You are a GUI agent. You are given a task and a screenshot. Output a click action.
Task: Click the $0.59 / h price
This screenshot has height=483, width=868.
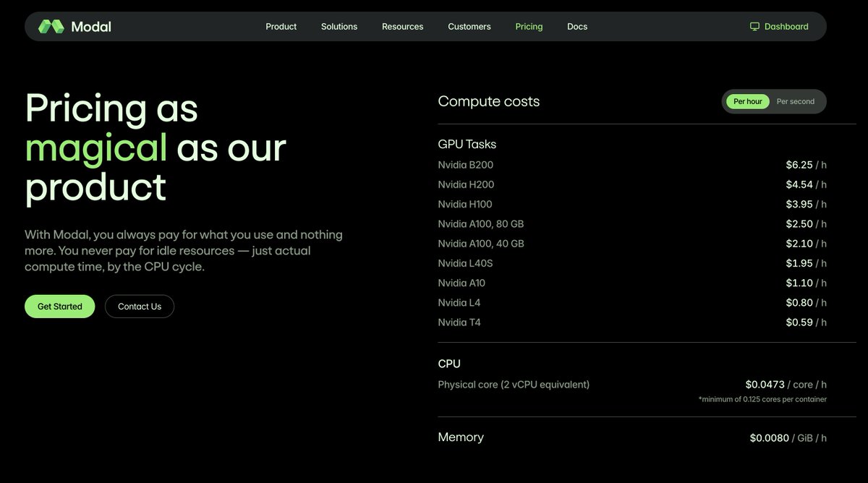[x=807, y=322]
